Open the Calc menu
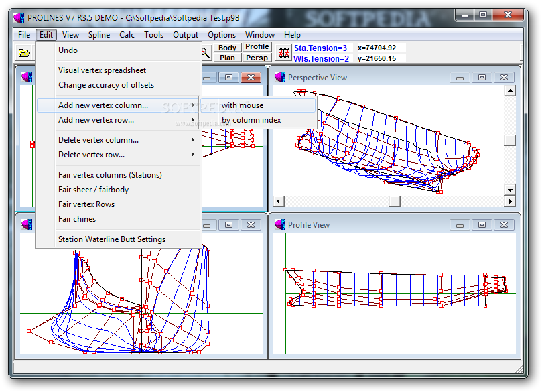This screenshot has height=392, width=542. 127,35
